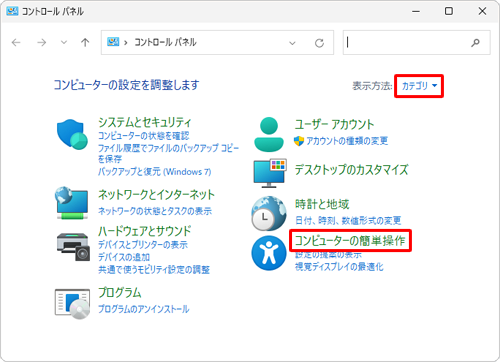Open 共通で使うモビリティ設定の調整 link

click(154, 269)
